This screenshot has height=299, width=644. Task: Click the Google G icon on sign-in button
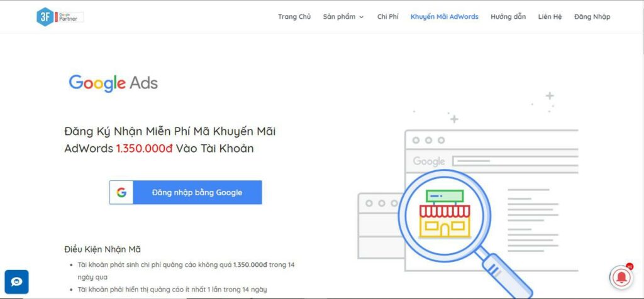[121, 193]
